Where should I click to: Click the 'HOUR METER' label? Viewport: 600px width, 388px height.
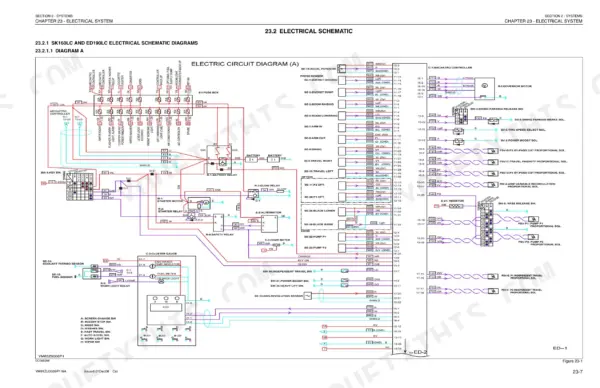click(277, 240)
